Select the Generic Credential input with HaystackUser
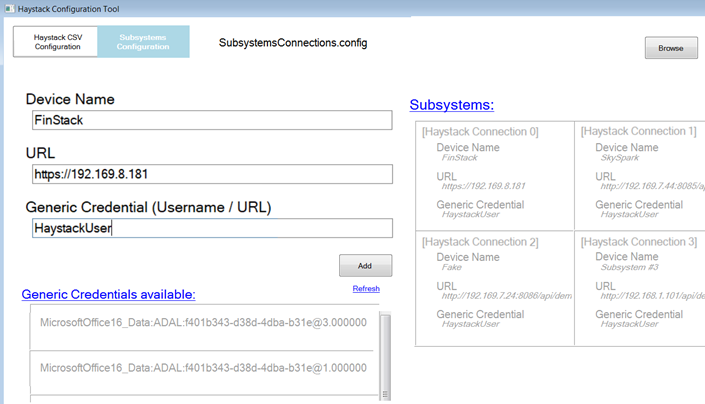This screenshot has width=705, height=404. pos(211,228)
